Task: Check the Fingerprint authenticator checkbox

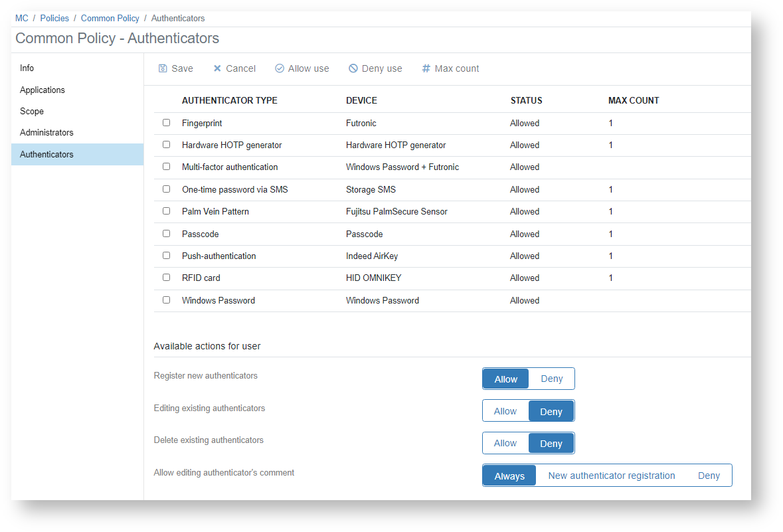Action: tap(167, 123)
